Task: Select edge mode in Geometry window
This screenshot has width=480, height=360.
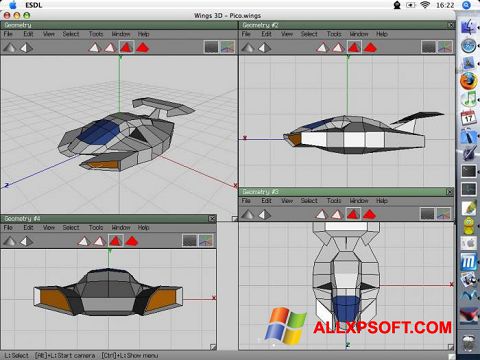Action: [x=110, y=47]
